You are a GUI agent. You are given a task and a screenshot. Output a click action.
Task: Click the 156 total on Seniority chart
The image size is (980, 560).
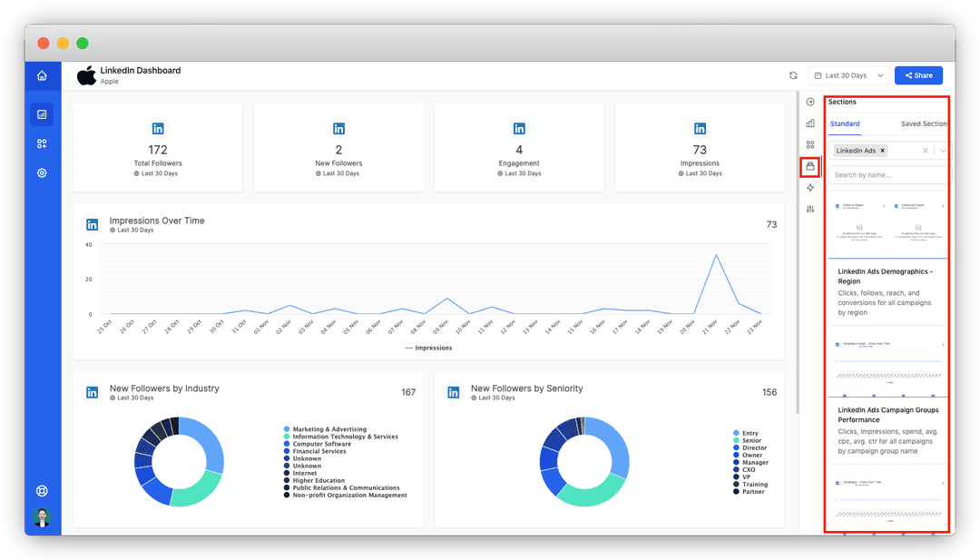coord(769,392)
